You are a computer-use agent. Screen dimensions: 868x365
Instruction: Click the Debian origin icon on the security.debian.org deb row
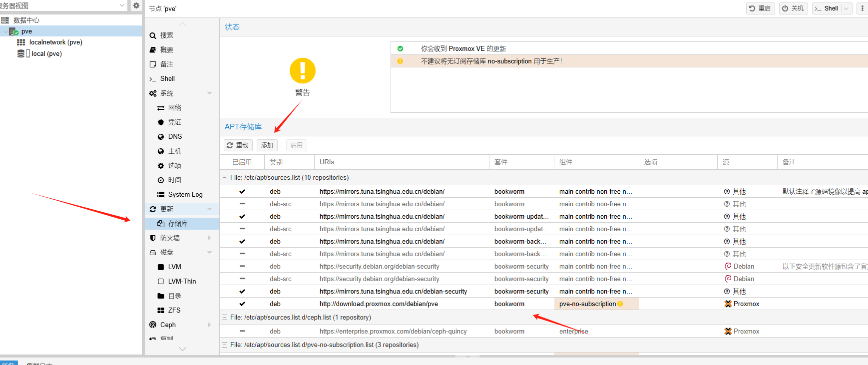(728, 267)
